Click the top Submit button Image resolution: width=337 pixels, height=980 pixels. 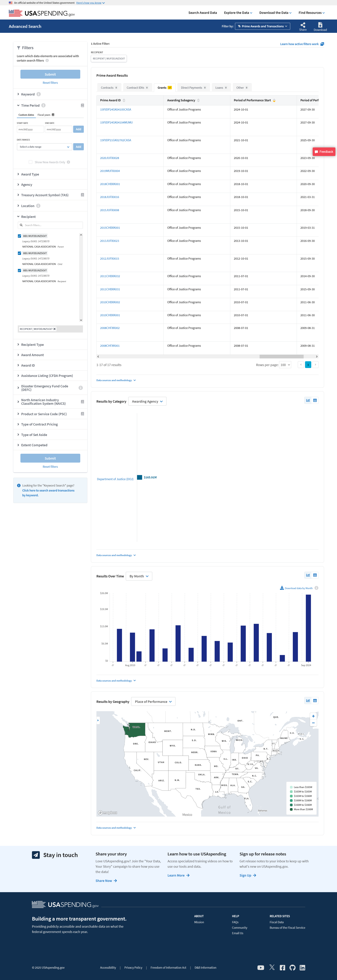[x=50, y=74]
